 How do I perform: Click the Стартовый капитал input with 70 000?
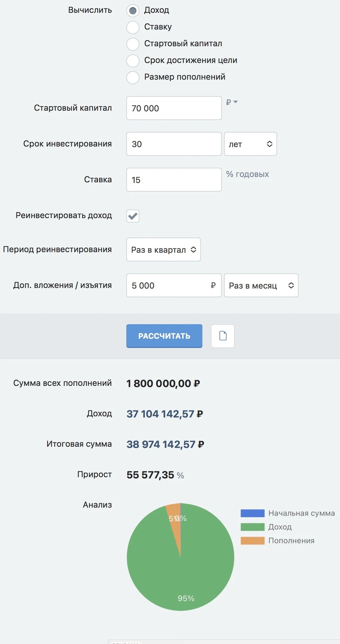[x=174, y=108]
